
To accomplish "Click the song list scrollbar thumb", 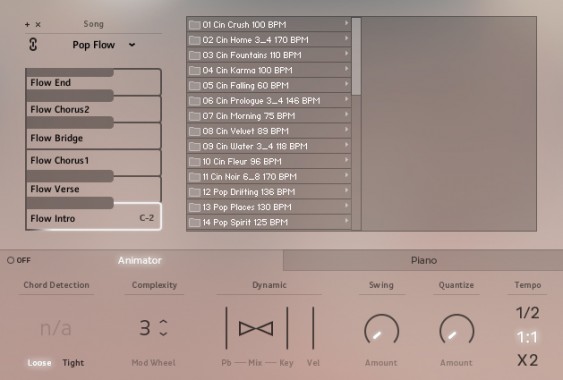I will pyautogui.click(x=356, y=56).
